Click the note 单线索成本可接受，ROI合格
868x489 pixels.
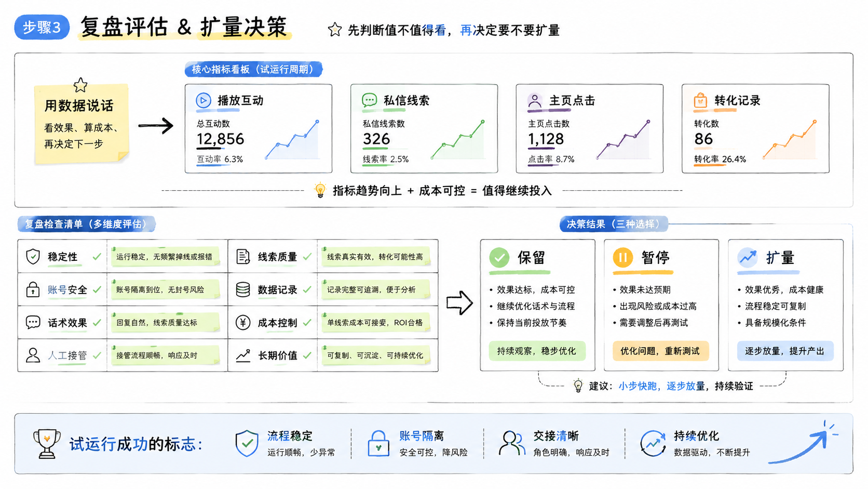coord(375,323)
